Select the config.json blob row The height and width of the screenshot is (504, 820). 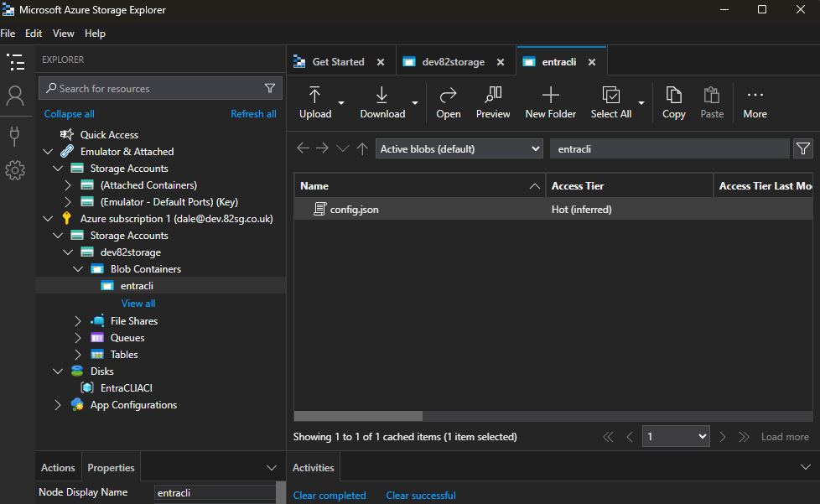coord(553,209)
